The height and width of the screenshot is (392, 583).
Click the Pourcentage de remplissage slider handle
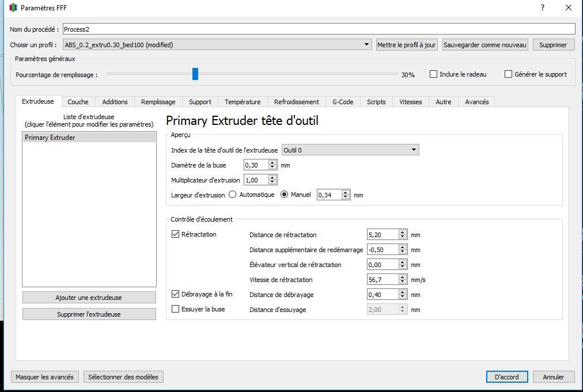pyautogui.click(x=195, y=74)
